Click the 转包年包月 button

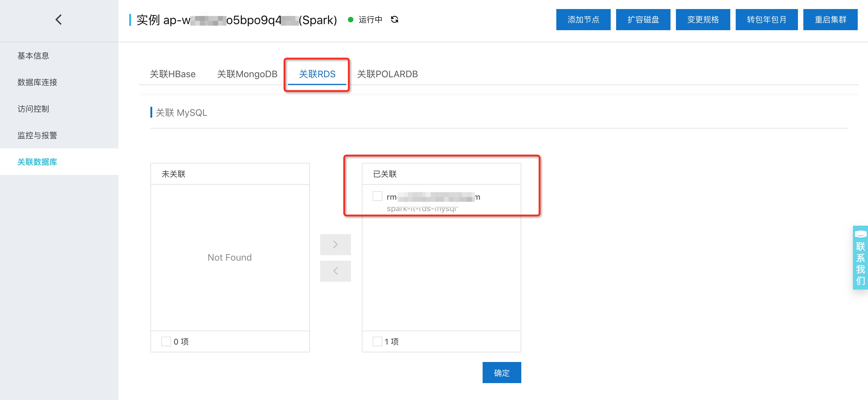pos(767,20)
